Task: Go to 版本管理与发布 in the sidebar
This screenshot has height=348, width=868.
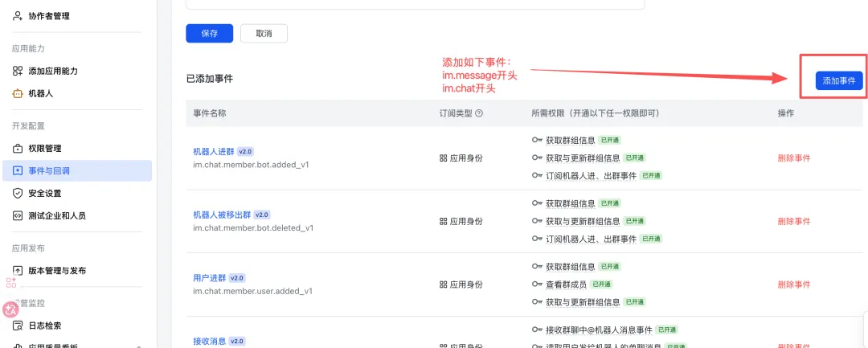Action: click(x=57, y=270)
